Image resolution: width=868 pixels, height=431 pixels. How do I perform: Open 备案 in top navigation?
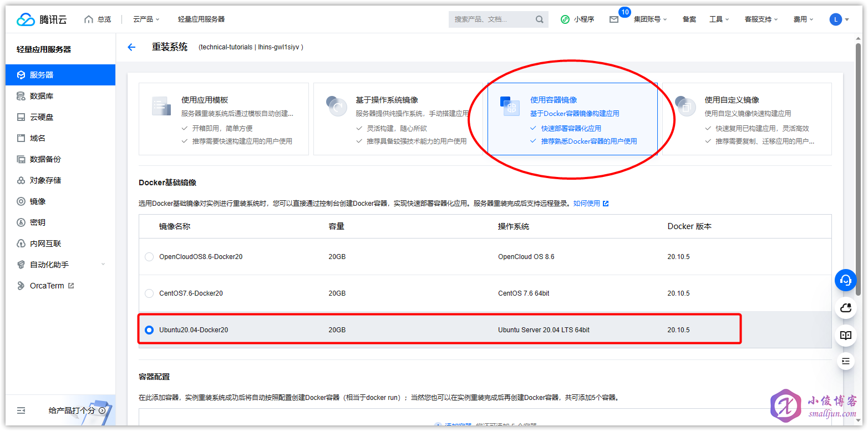[x=689, y=19]
